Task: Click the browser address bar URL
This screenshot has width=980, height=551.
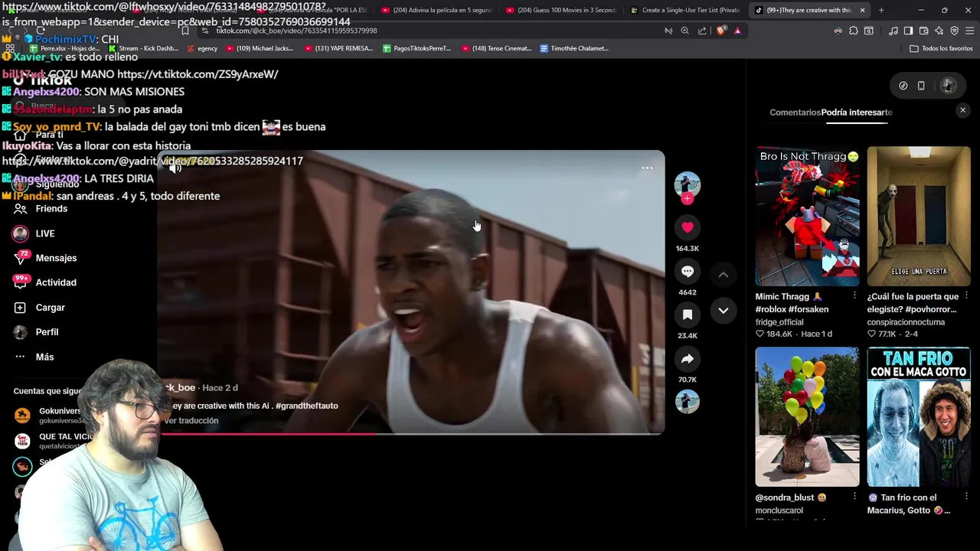Action: [x=296, y=31]
